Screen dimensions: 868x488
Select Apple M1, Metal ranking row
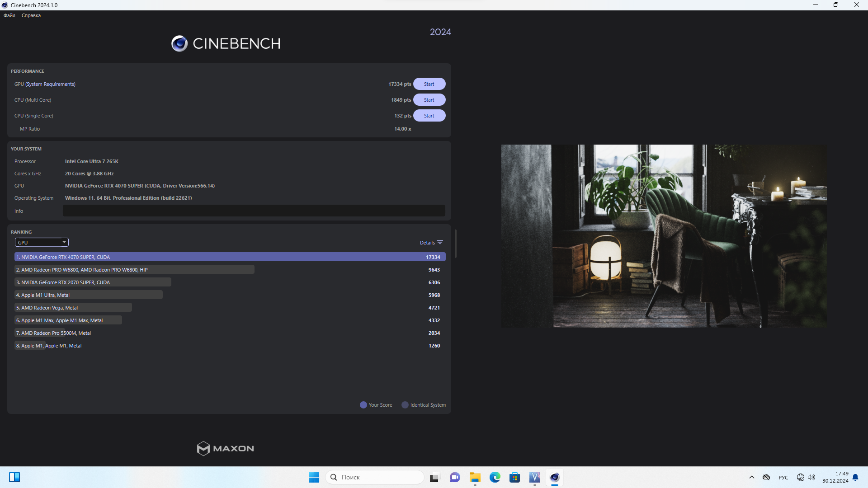coord(230,346)
